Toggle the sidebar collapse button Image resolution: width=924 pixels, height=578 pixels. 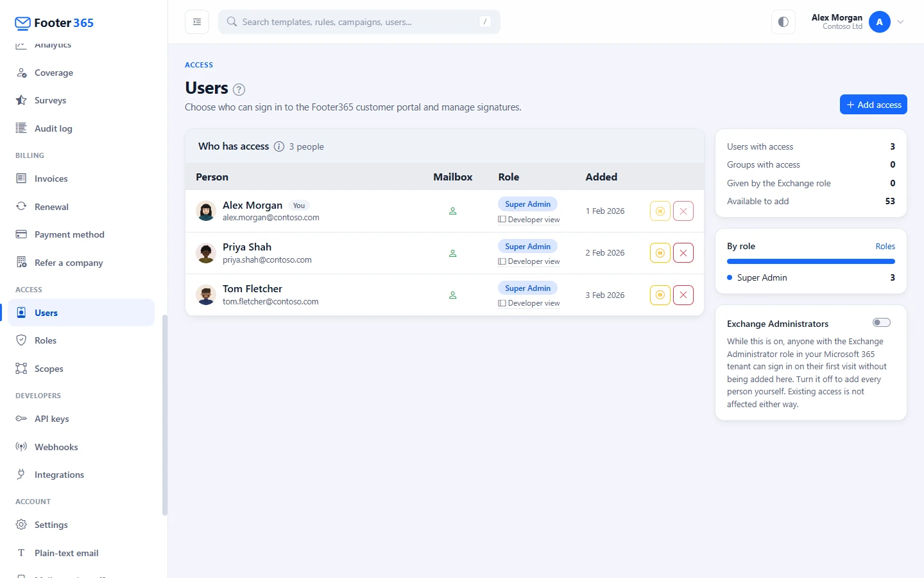pos(197,22)
